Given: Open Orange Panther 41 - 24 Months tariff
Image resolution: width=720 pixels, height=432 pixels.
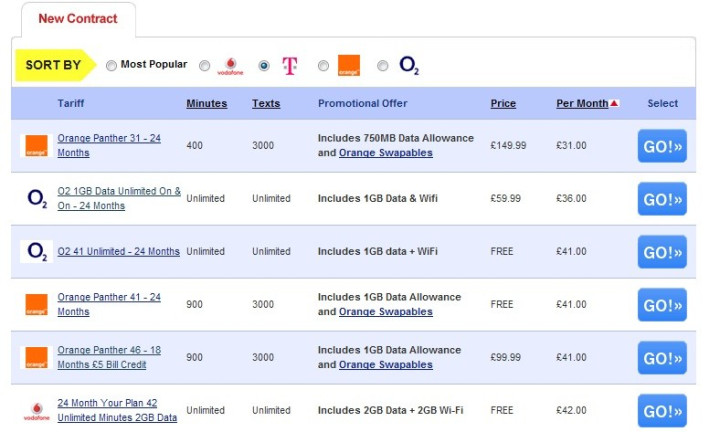Looking at the screenshot, I should pyautogui.click(x=109, y=304).
